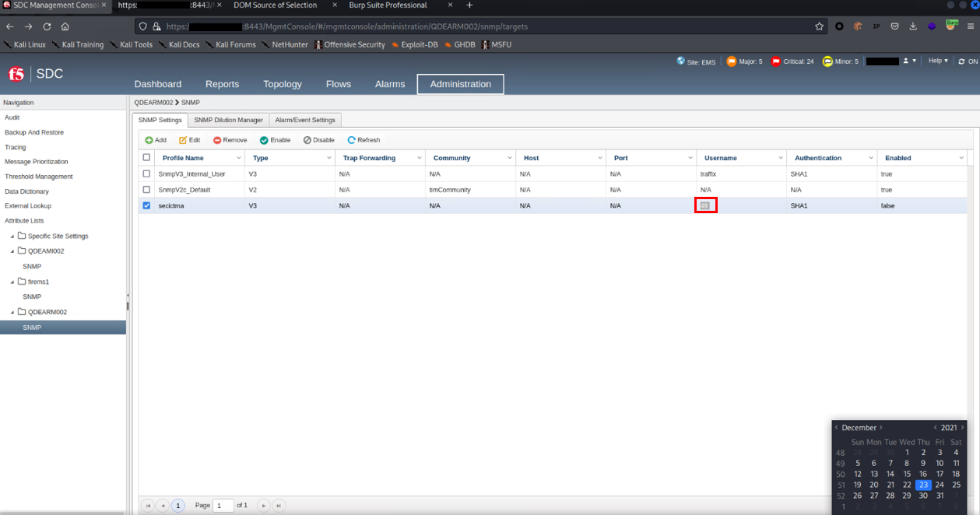The width and height of the screenshot is (980, 515).
Task: Click the Edit pencil icon
Action: pyautogui.click(x=183, y=140)
